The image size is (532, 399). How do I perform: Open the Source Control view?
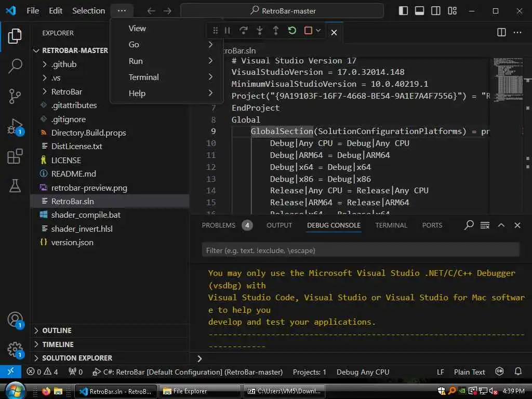coord(15,96)
